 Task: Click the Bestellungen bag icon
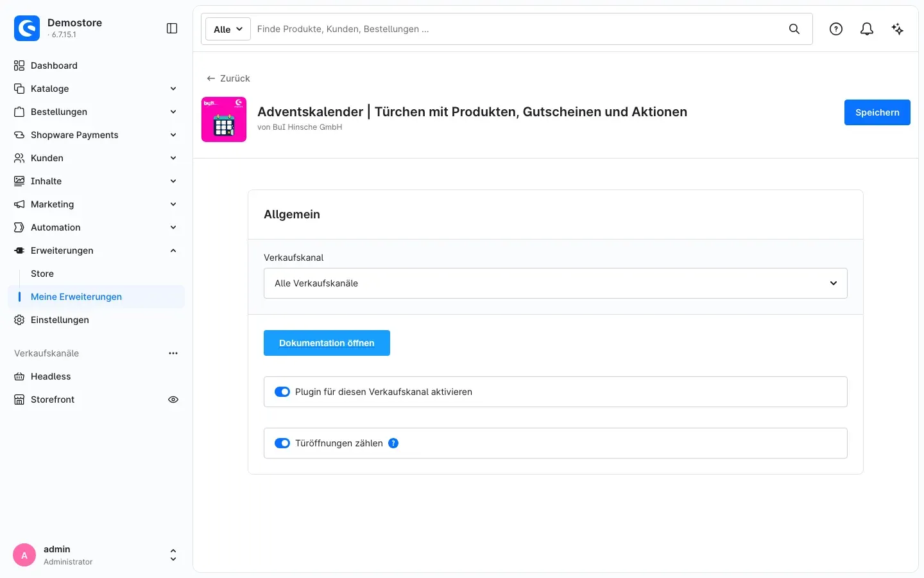pos(19,112)
